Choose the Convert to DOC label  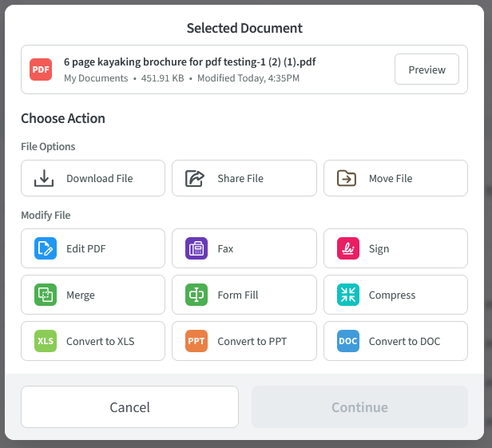[404, 341]
